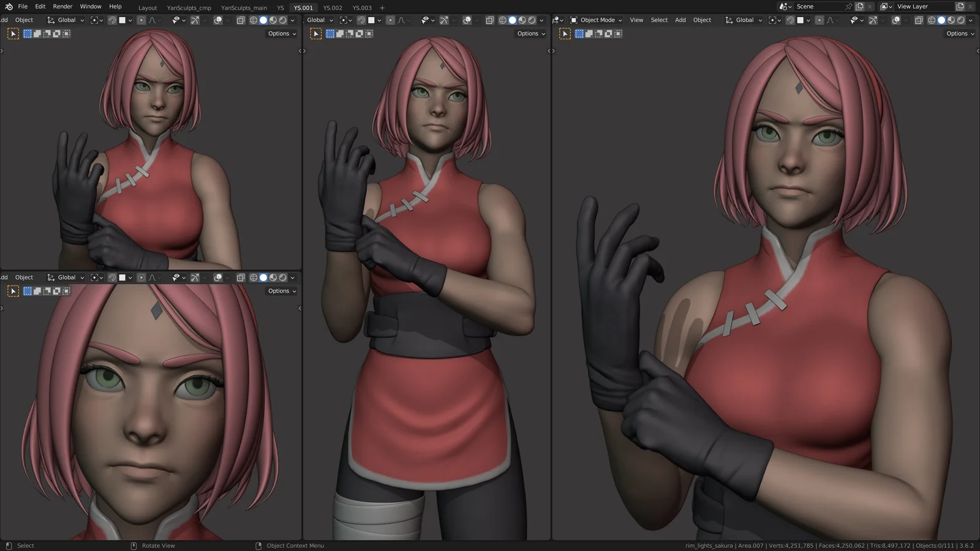Select Material Preview shading mode

point(951,20)
